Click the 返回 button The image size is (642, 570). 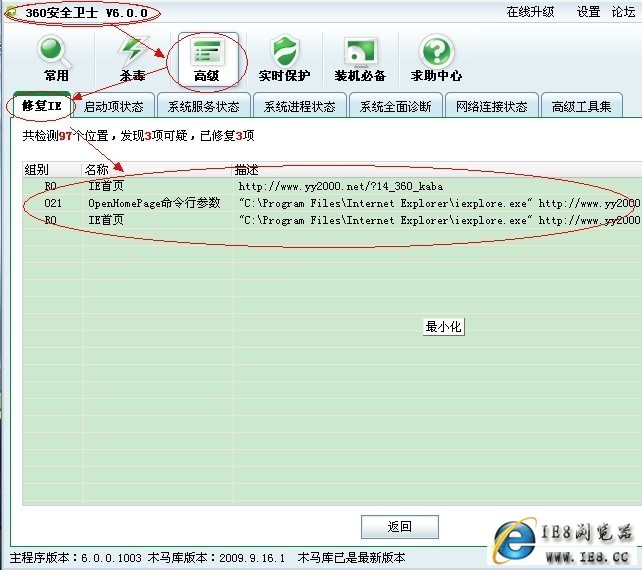pyautogui.click(x=400, y=527)
